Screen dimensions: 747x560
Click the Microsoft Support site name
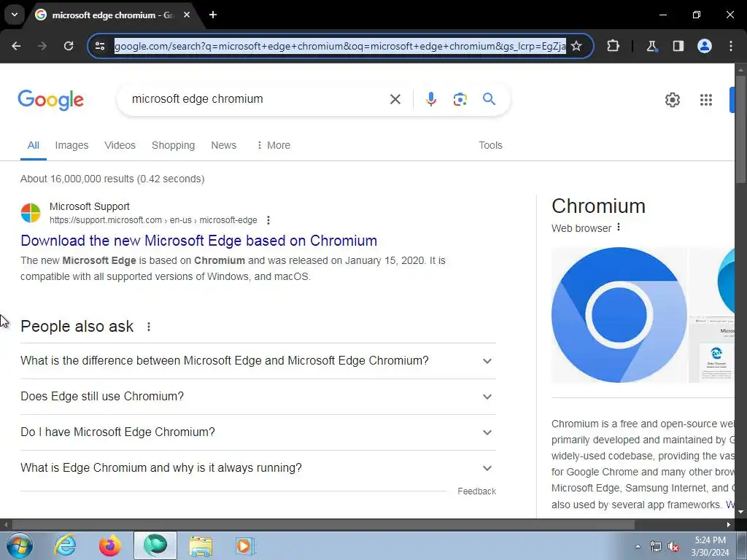90,206
